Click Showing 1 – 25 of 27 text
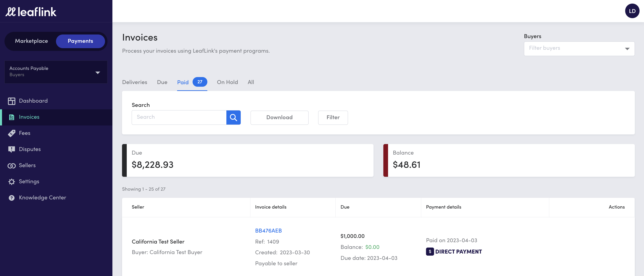Viewport: 644px width, 276px height. coord(144,189)
